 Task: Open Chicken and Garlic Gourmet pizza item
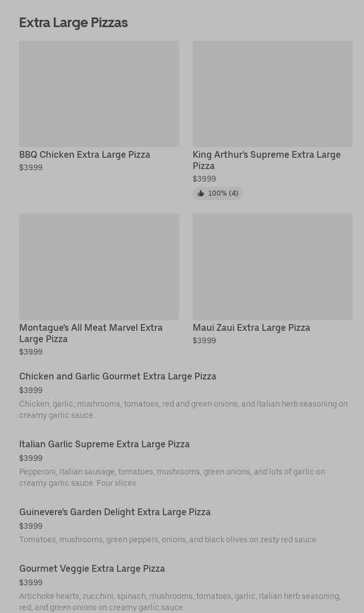[118, 376]
